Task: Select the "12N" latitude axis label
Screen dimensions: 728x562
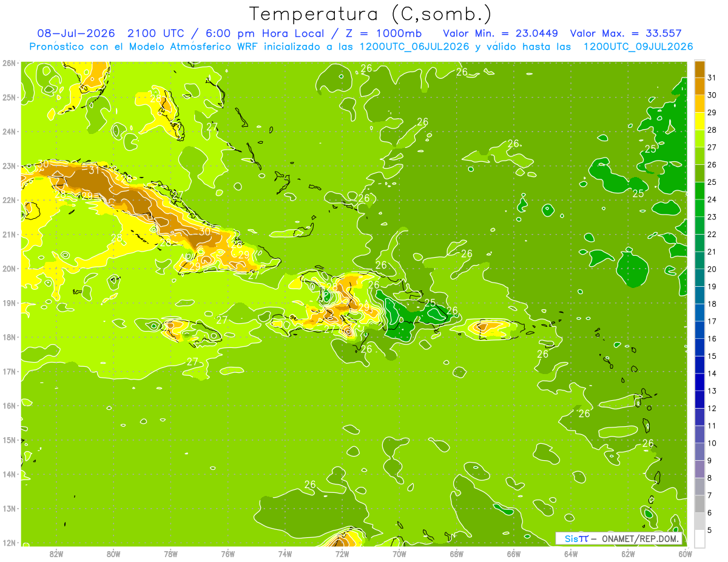Action: (8, 543)
